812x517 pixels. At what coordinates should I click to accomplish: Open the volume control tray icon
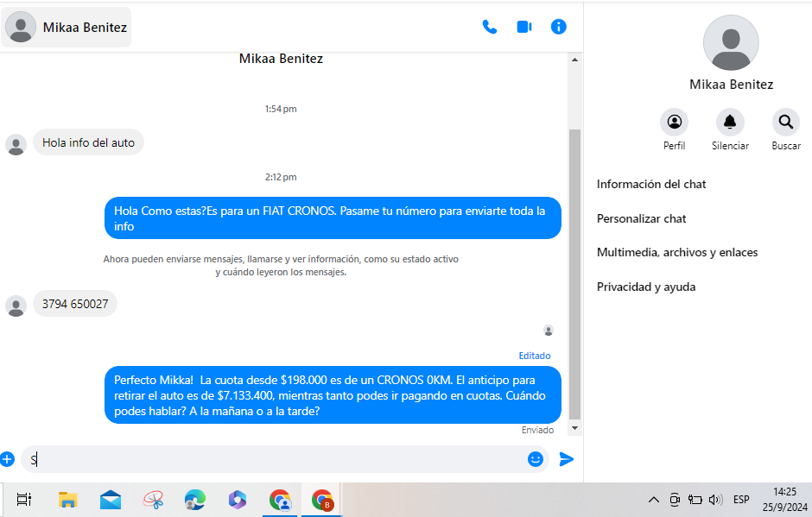coord(715,500)
